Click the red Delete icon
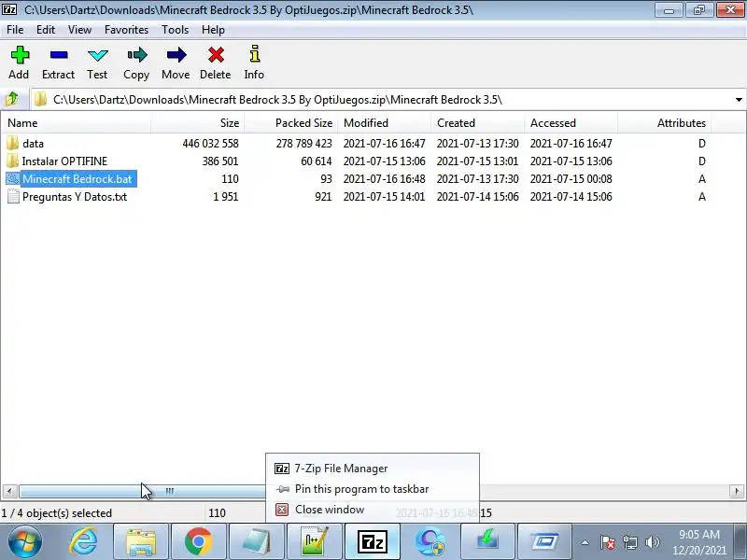Viewport: 747px width, 560px height. (x=216, y=55)
